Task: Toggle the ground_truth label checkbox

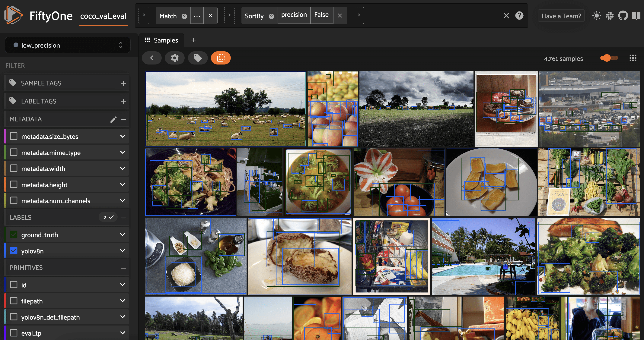Action: click(x=14, y=235)
